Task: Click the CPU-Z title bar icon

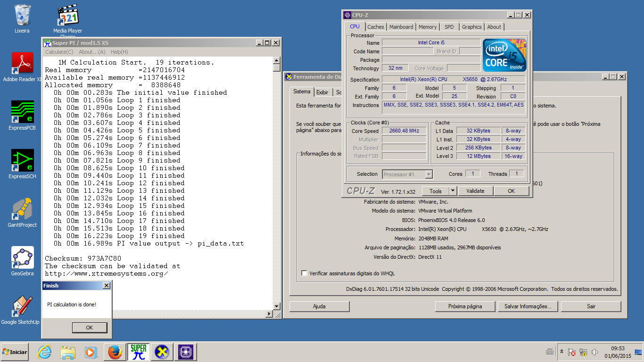Action: point(347,15)
